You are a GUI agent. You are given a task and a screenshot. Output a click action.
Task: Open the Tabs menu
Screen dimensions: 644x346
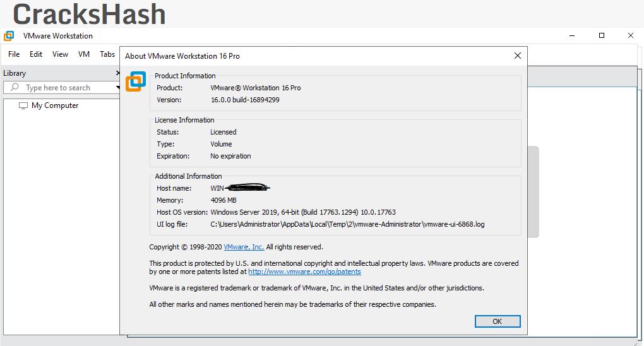point(107,54)
